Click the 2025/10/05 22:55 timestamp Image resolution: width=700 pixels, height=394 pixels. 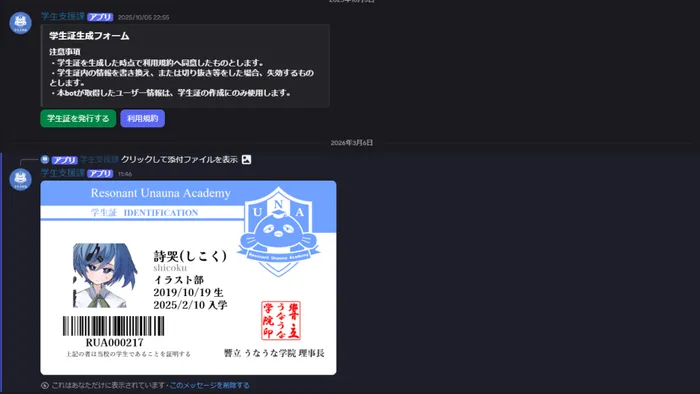143,17
